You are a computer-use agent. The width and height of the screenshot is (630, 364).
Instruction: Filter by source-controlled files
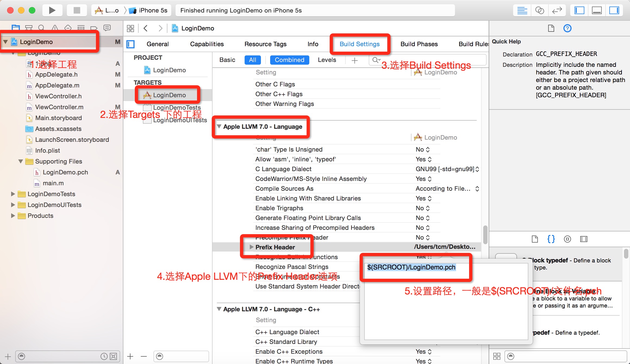[x=113, y=356]
